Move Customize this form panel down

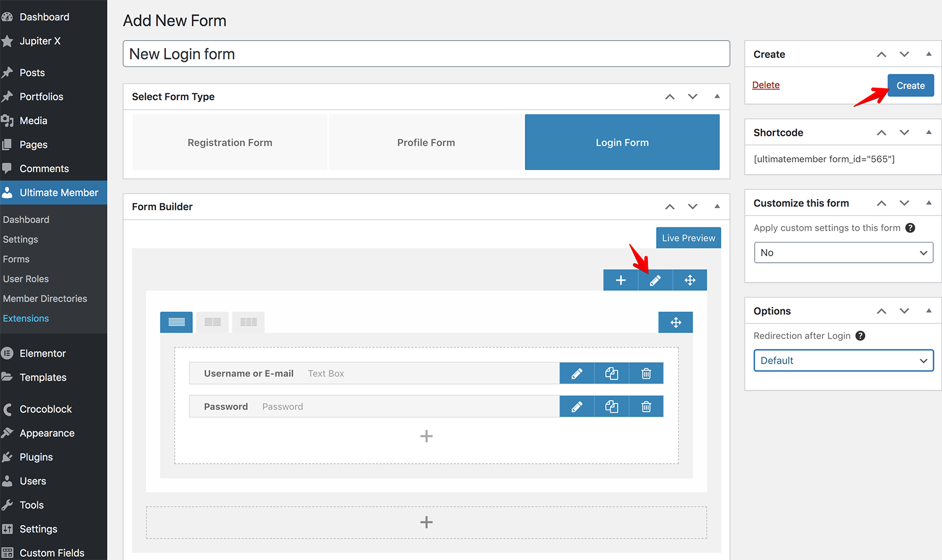(x=904, y=203)
